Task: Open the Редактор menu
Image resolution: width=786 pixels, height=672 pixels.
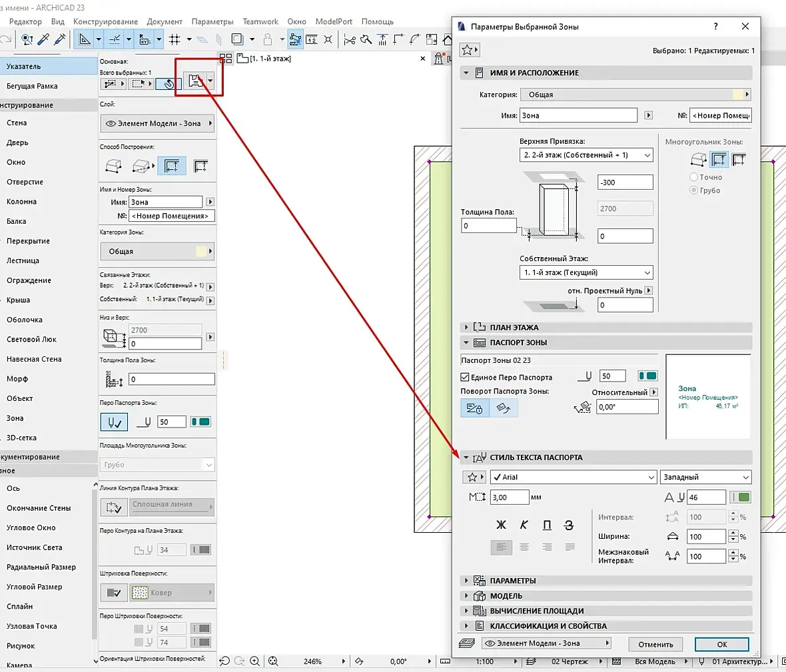Action: (x=25, y=21)
